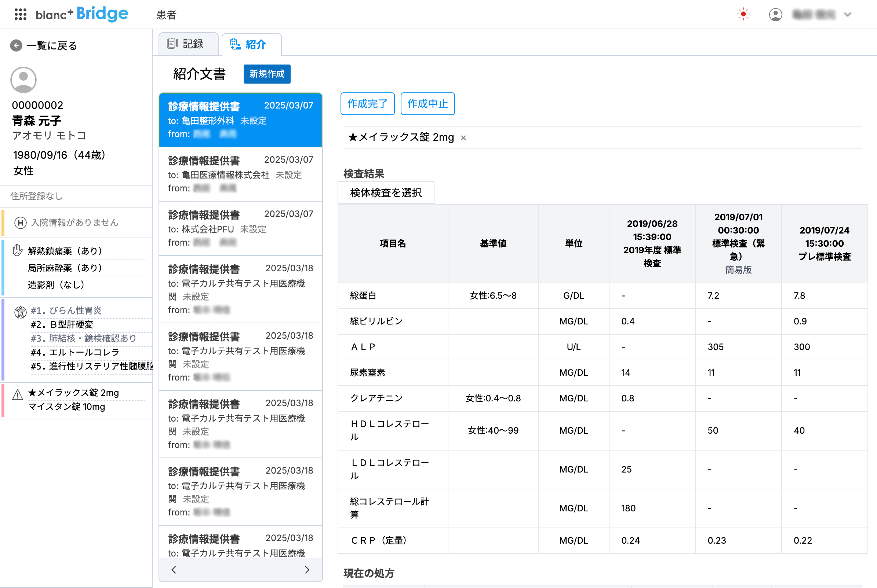The width and height of the screenshot is (877, 588).
Task: Open 検体検査を選択 to choose lab tests
Action: point(386,193)
